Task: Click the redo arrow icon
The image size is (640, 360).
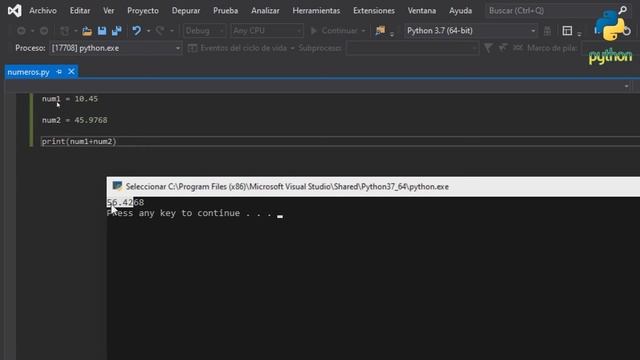Action: coord(160,31)
